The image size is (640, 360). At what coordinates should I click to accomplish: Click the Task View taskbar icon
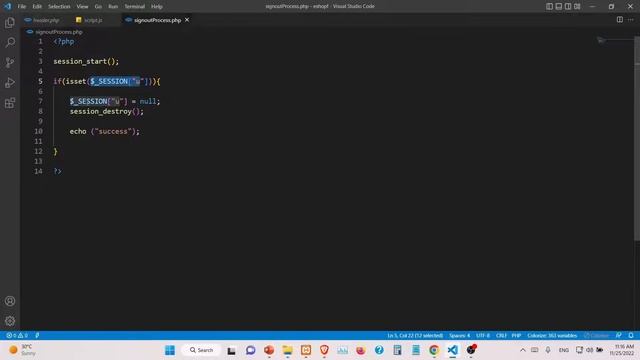click(231, 350)
